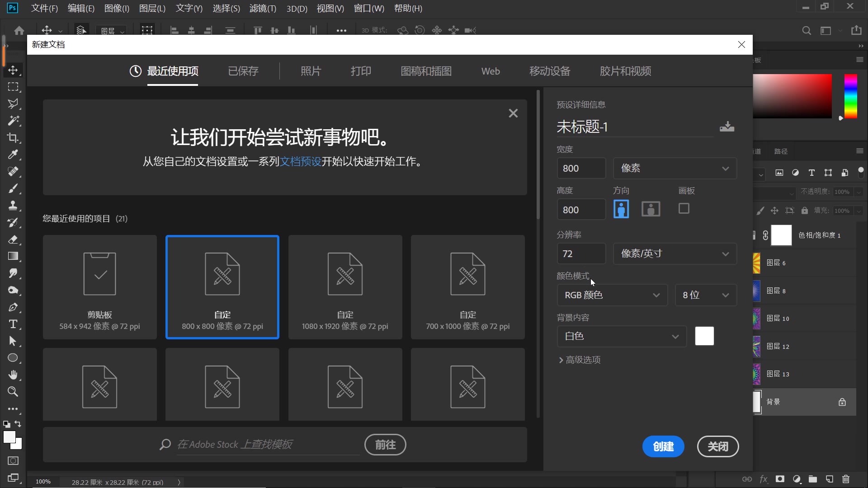Select the Rectangular Marquee tool
This screenshot has width=868, height=488.
tap(13, 87)
